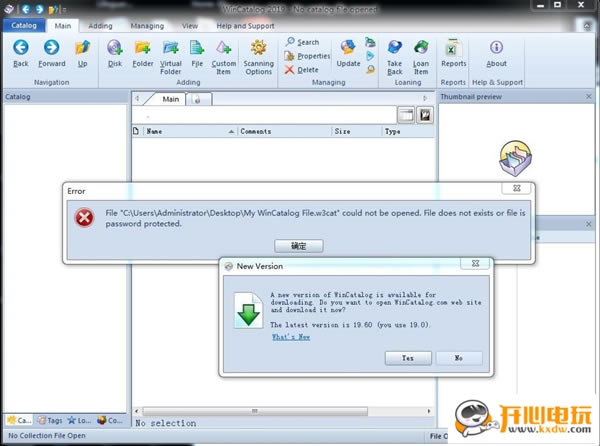Click the blue arrow icon beside Update
Image resolution: width=600 pixels, height=446 pixels.
pos(370,56)
